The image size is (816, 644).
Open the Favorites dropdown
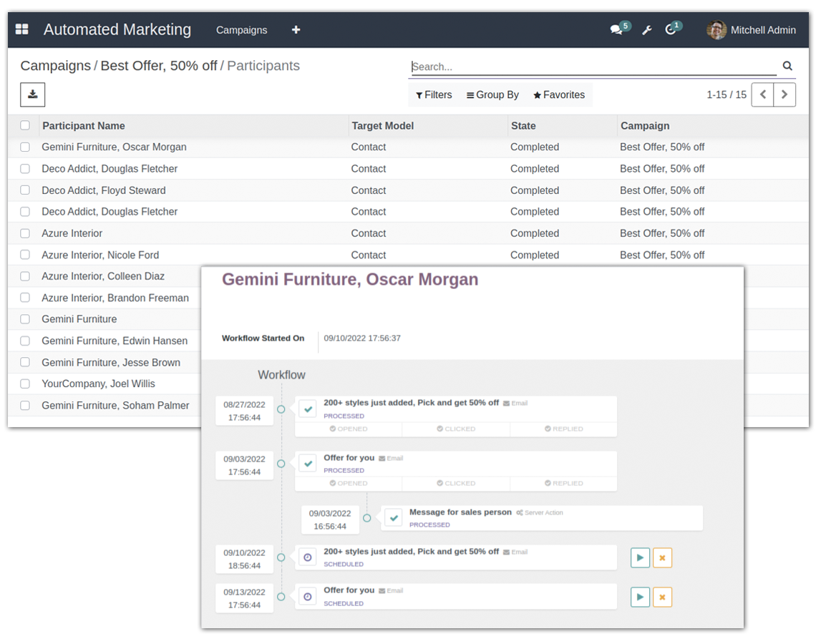click(558, 94)
